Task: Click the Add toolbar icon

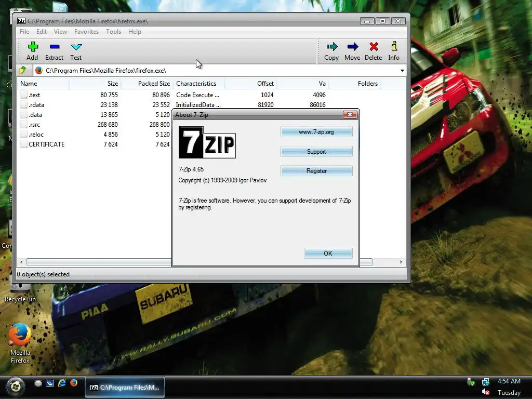Action: pyautogui.click(x=33, y=47)
